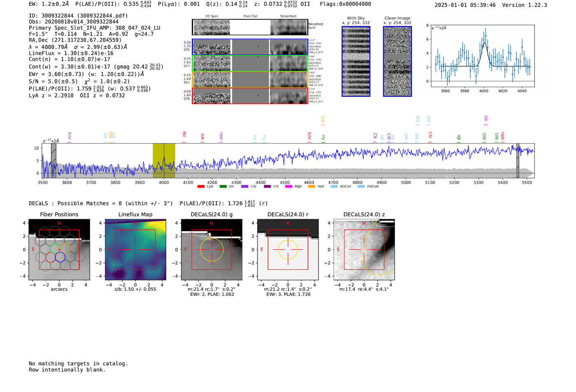Click the (K)CaII legend swatch

point(334,186)
